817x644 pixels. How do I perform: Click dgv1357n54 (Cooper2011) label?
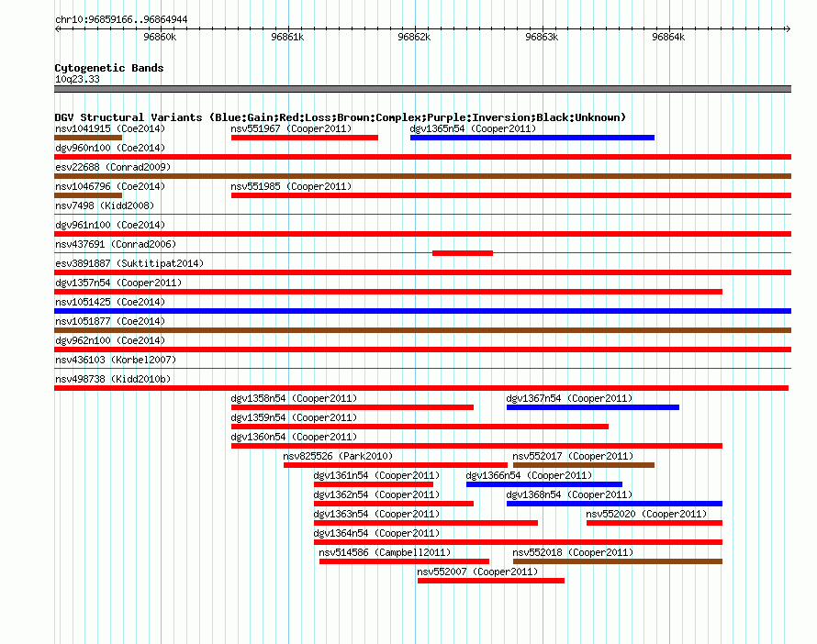(x=118, y=283)
